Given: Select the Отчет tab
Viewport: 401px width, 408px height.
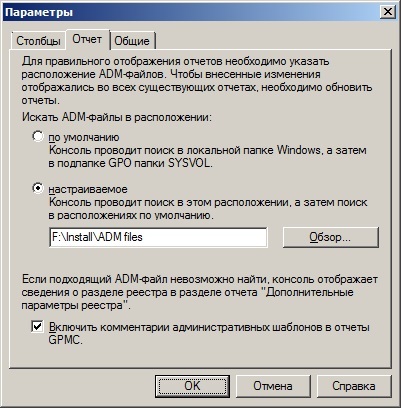Looking at the screenshot, I should click(87, 39).
